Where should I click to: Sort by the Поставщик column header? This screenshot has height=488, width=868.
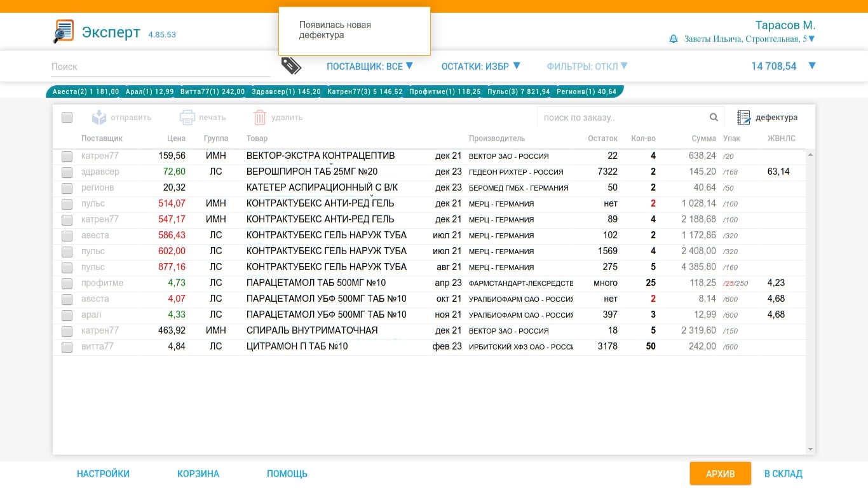coord(102,138)
